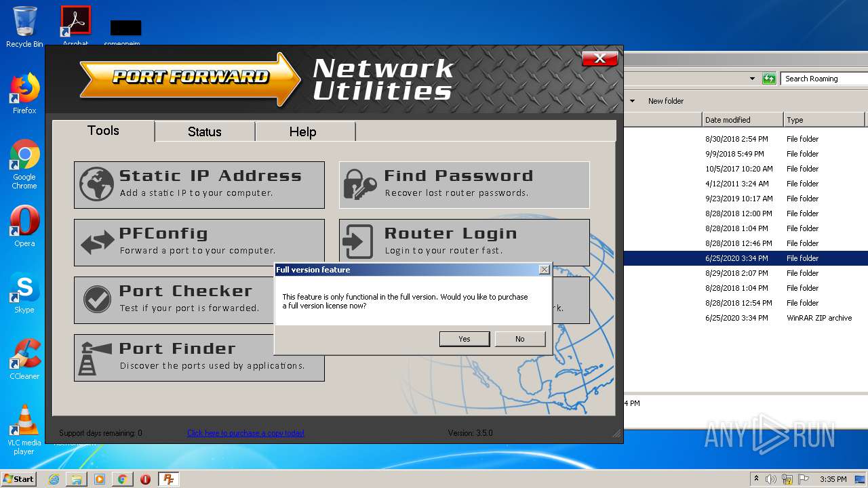Viewport: 868px width, 488px height.
Task: Expand Explorer address bar dropdown
Action: click(752, 79)
